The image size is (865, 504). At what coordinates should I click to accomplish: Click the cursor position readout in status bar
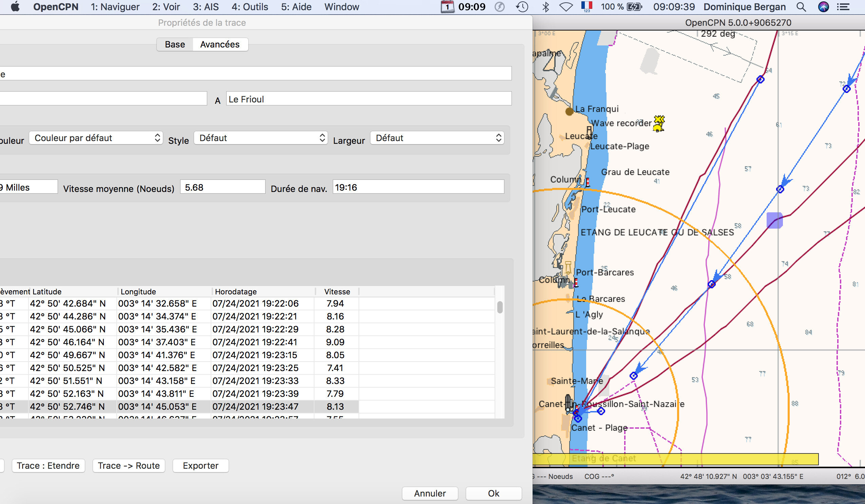(742, 476)
